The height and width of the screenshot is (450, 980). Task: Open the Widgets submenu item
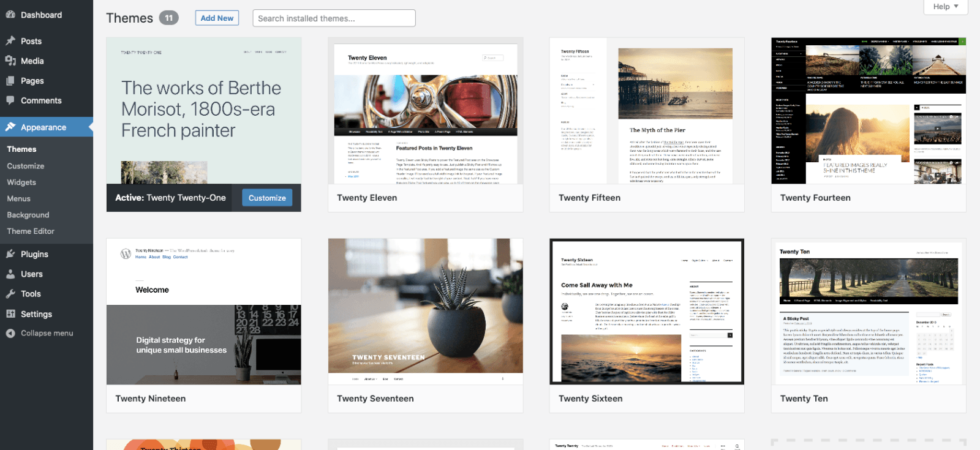pos(21,182)
